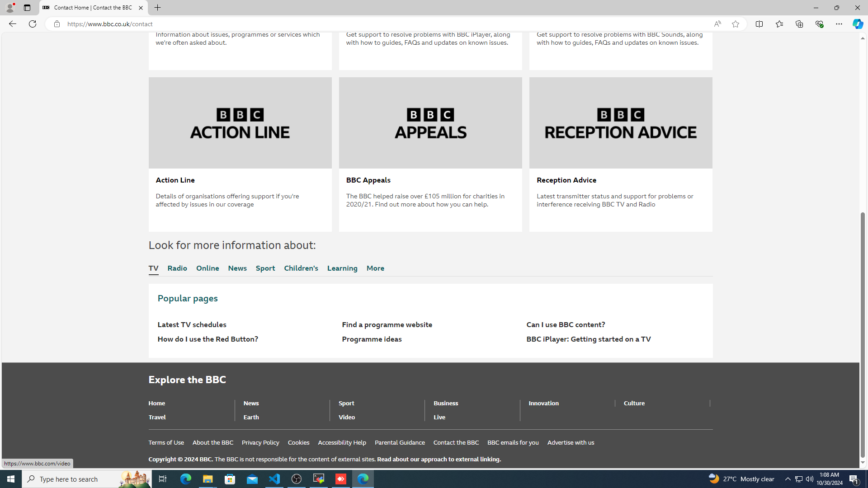This screenshot has height=488, width=868.
Task: Go to Culture in footer
Action: pyautogui.click(x=634, y=404)
